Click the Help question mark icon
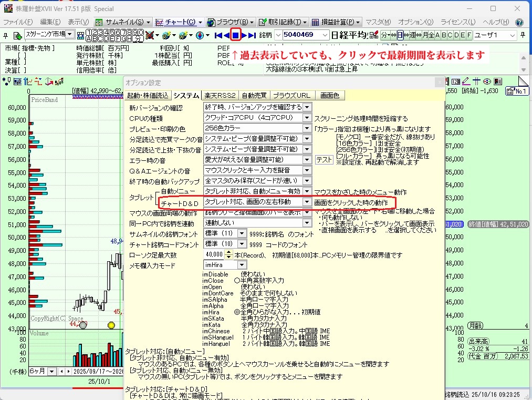The image size is (532, 400). click(519, 22)
